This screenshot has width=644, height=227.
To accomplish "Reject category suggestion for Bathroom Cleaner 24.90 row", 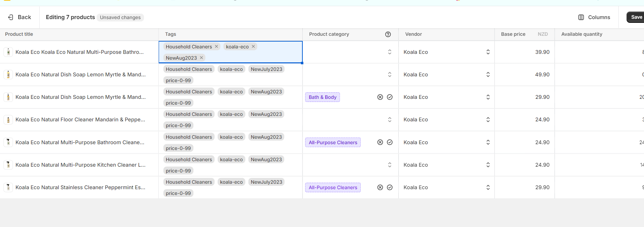I will click(x=380, y=142).
